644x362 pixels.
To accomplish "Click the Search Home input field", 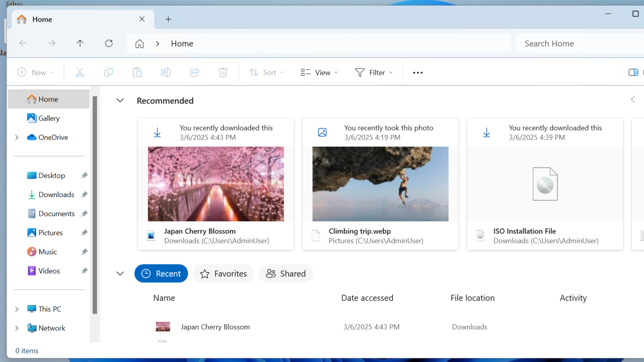I will tap(580, 44).
